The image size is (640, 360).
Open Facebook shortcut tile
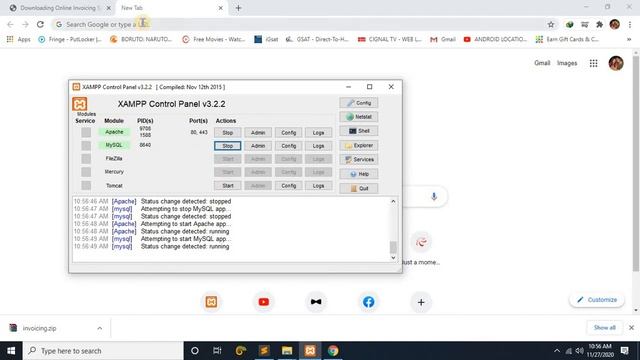369,302
